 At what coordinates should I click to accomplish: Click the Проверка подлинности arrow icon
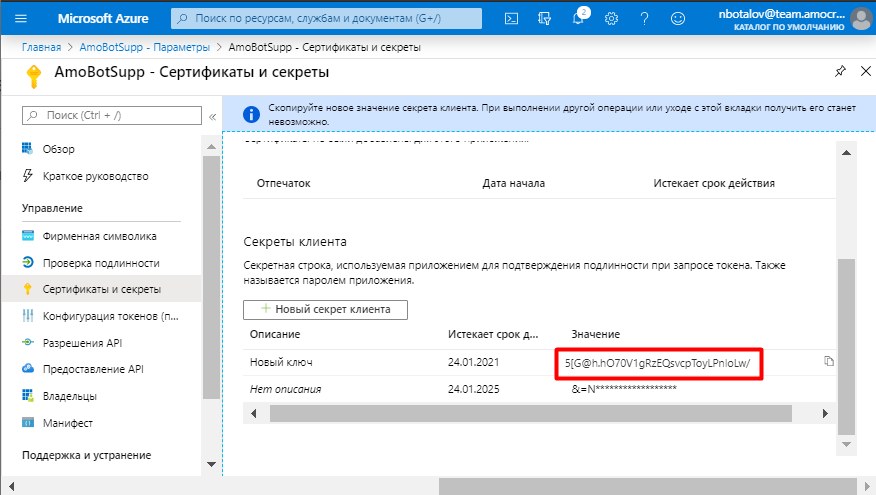[27, 262]
